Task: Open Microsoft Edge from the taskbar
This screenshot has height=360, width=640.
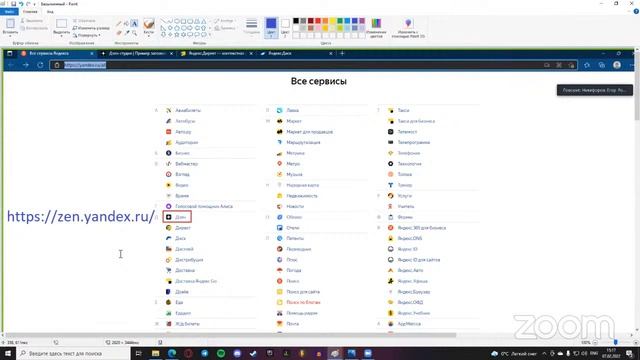Action: (172, 353)
